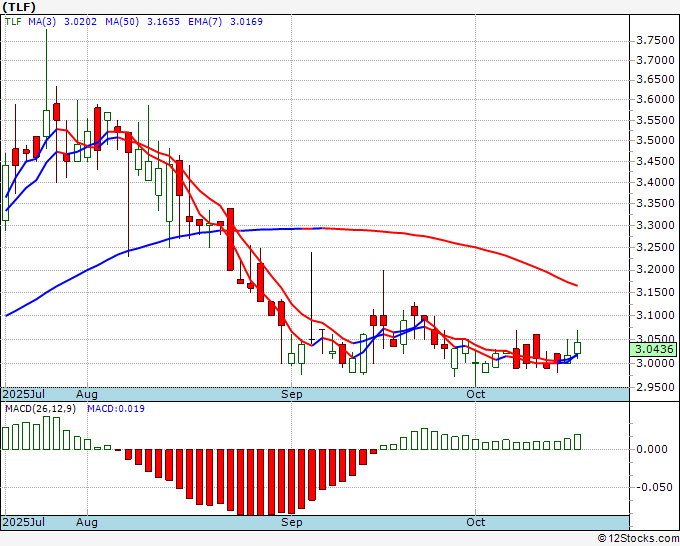Click the 3.3500 price axis label

pyautogui.click(x=655, y=204)
